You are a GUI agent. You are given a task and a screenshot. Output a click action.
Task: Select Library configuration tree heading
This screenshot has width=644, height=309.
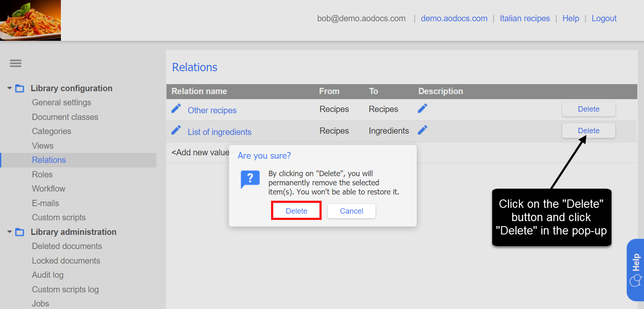click(72, 88)
